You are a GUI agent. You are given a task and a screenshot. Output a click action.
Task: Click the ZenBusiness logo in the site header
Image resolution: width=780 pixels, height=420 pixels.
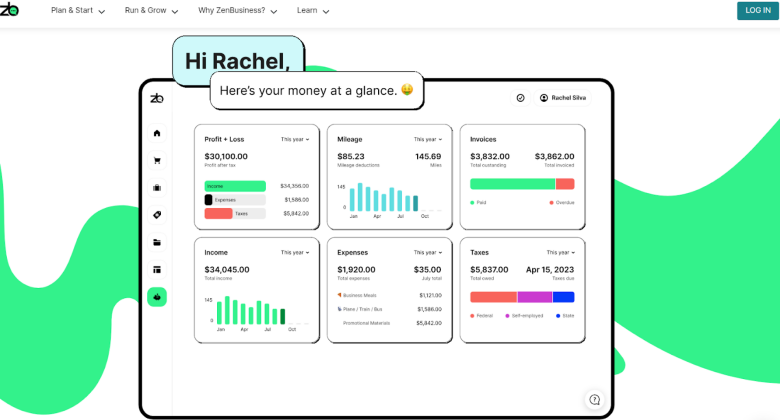coord(9,9)
